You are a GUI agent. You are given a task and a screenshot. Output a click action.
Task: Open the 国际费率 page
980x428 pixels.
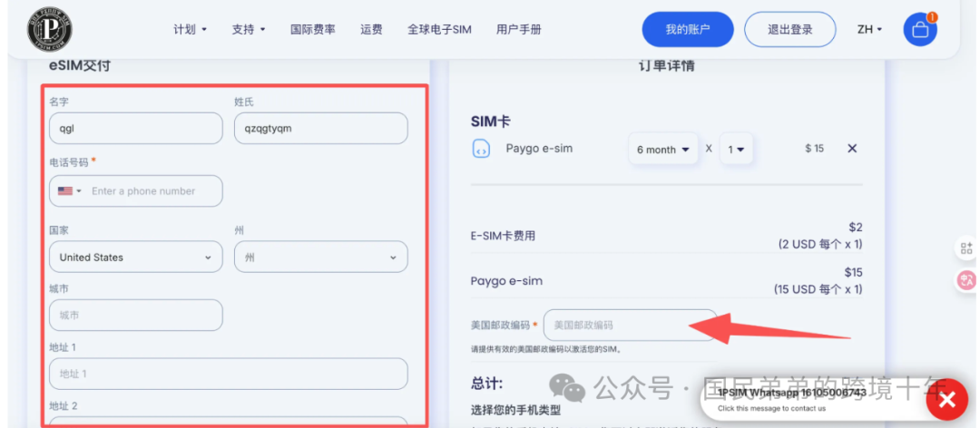point(312,29)
